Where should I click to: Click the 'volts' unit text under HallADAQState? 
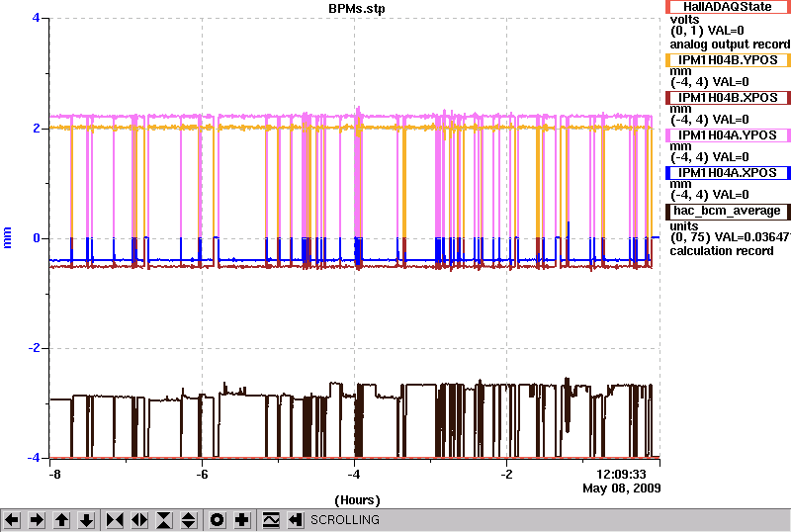click(x=684, y=20)
